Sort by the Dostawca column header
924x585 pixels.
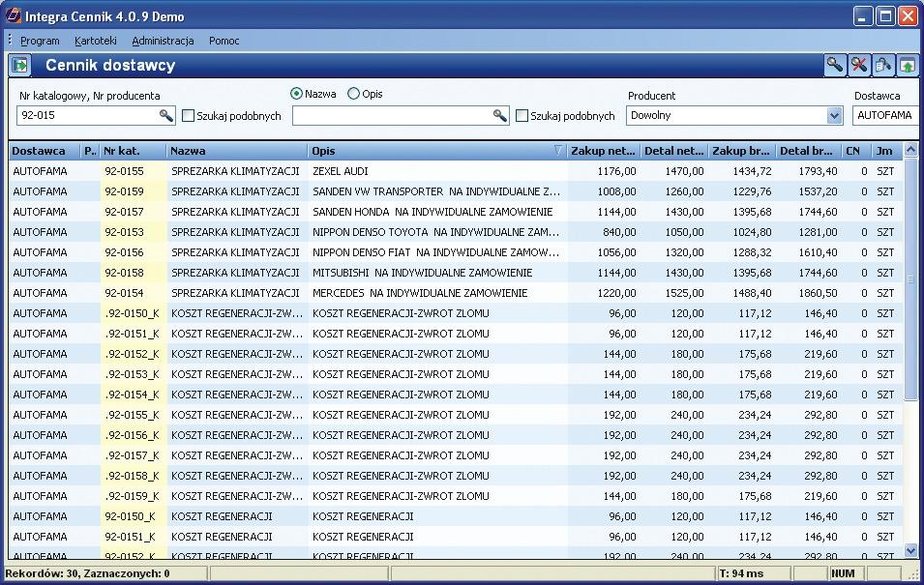[45, 151]
